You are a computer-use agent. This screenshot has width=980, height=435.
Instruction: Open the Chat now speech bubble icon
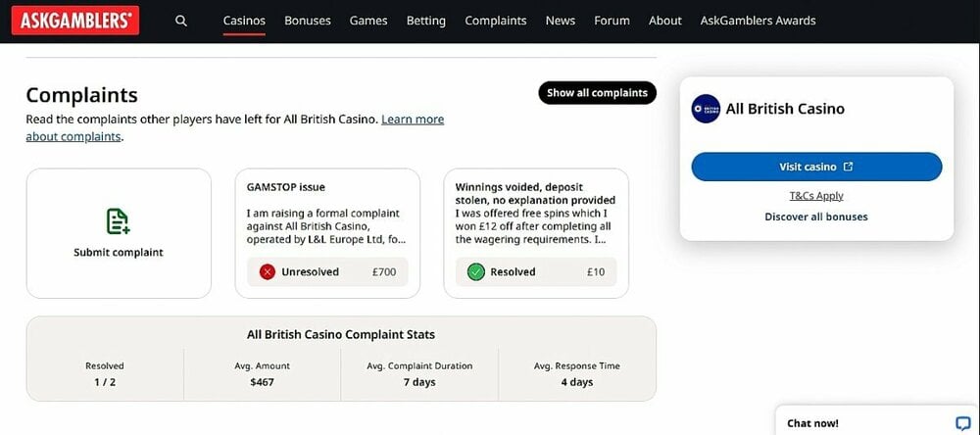point(963,423)
